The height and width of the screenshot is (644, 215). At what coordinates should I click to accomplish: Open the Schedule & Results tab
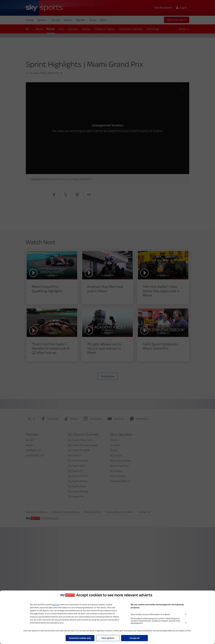point(130,29)
